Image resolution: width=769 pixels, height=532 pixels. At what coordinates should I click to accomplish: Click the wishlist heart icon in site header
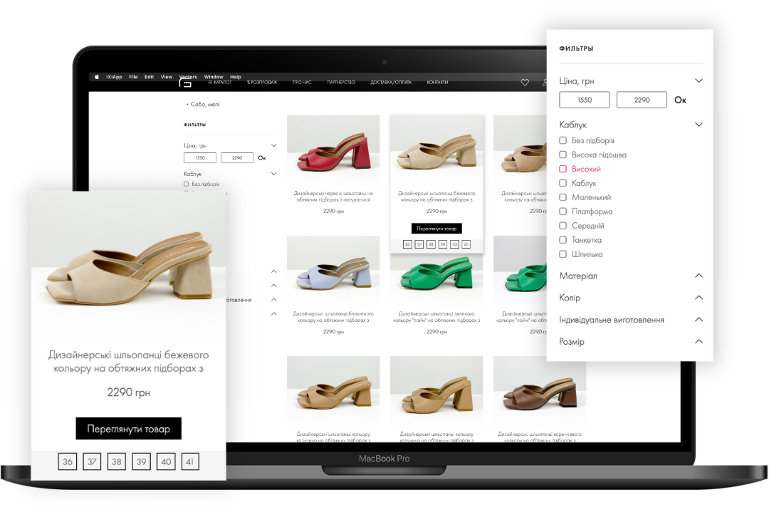pyautogui.click(x=525, y=83)
